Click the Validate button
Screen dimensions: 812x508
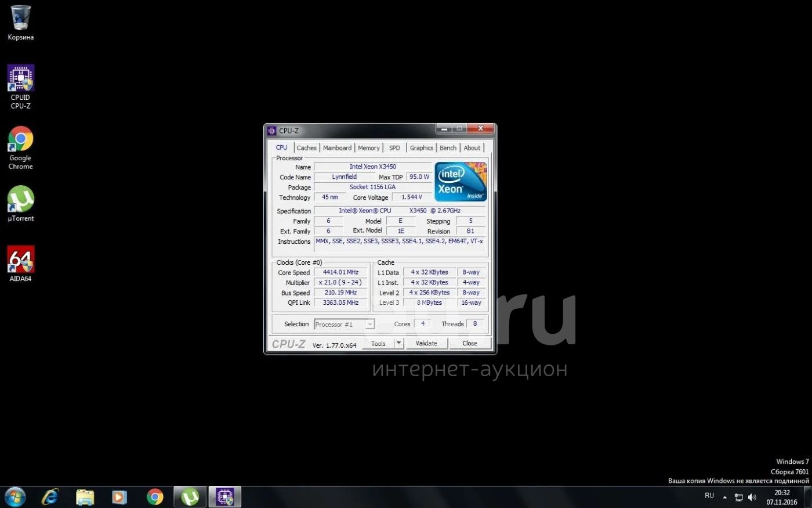pos(426,344)
